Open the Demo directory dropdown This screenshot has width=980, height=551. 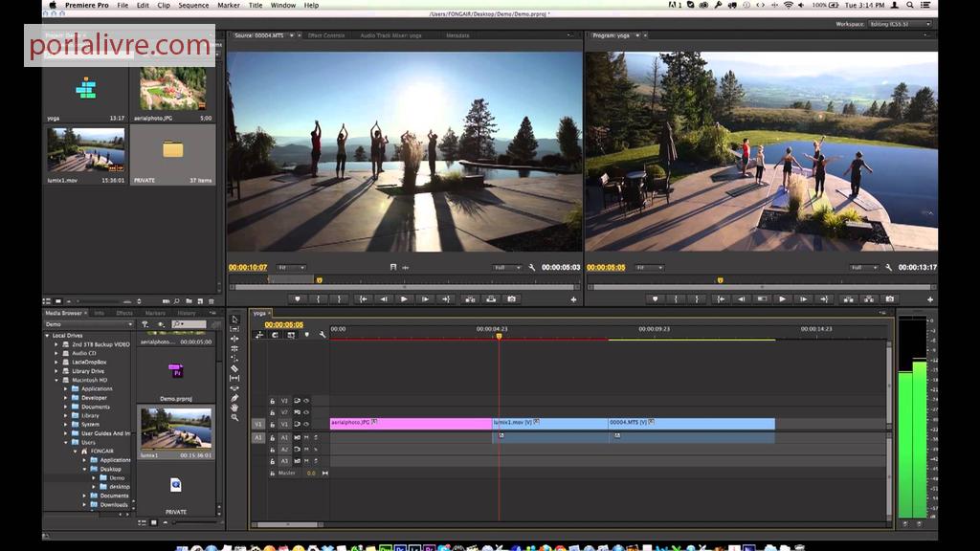click(x=89, y=324)
